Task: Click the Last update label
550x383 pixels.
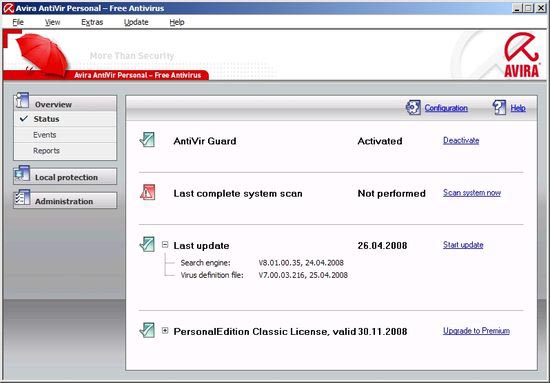Action: point(201,246)
